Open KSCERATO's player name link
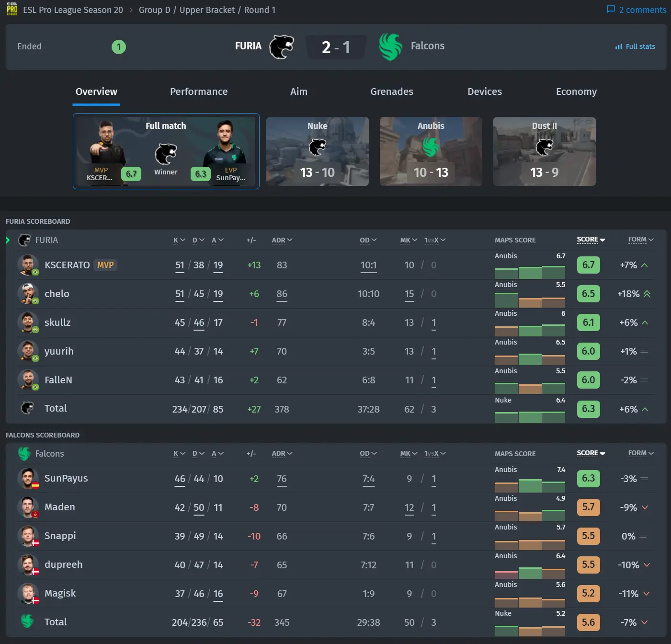 (67, 265)
